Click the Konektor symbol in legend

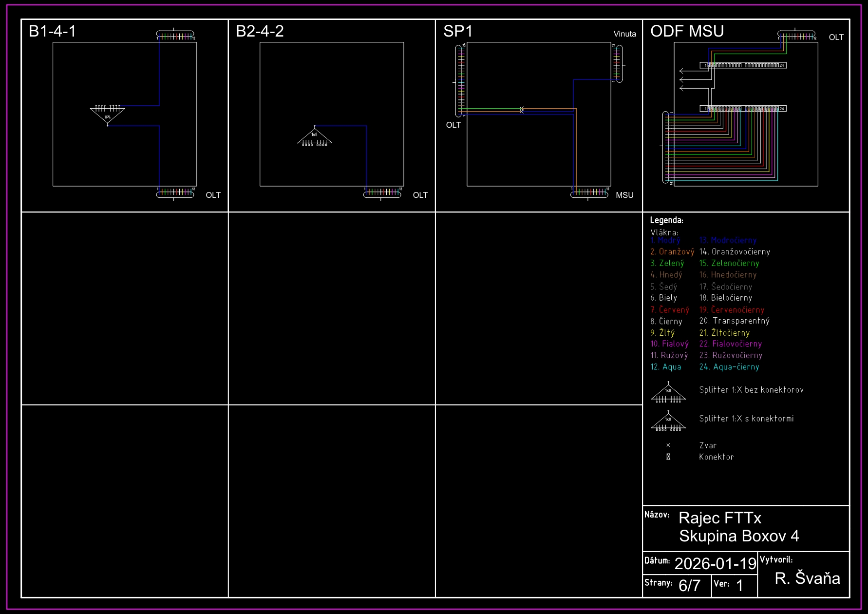click(x=668, y=457)
